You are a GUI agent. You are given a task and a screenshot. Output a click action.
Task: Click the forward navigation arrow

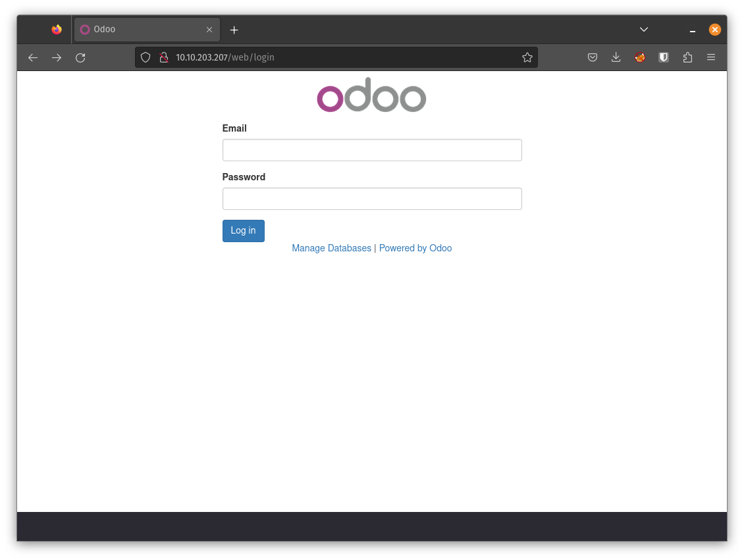click(57, 58)
